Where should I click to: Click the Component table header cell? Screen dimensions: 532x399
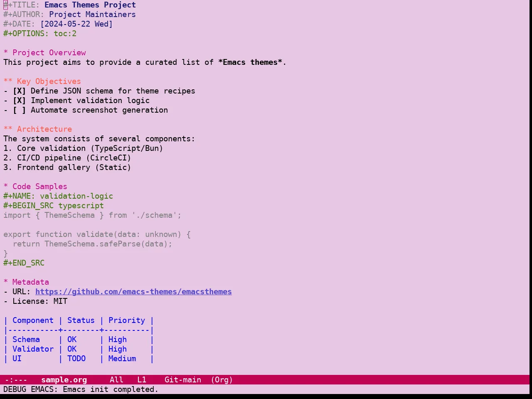click(33, 320)
